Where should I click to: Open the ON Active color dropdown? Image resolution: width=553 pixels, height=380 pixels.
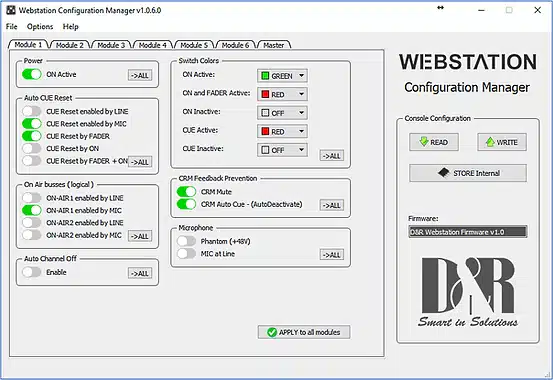pyautogui.click(x=282, y=76)
